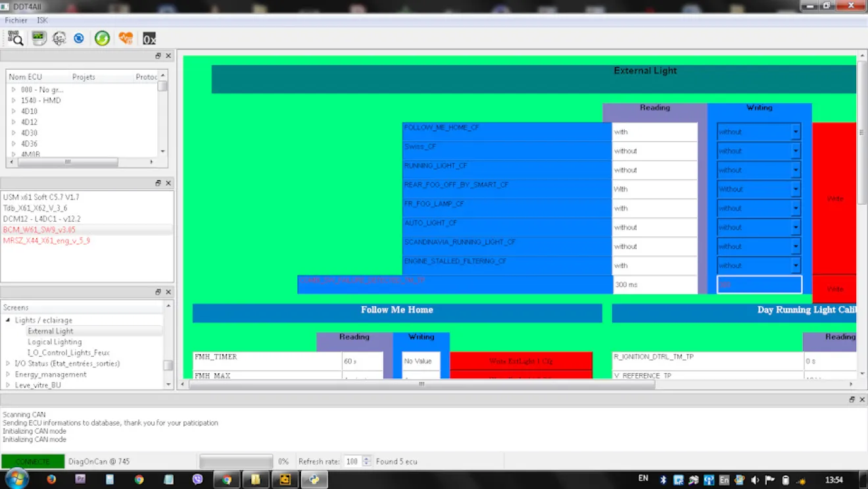The height and width of the screenshot is (489, 868).
Task: Click the volume speaker tray icon
Action: (x=755, y=480)
